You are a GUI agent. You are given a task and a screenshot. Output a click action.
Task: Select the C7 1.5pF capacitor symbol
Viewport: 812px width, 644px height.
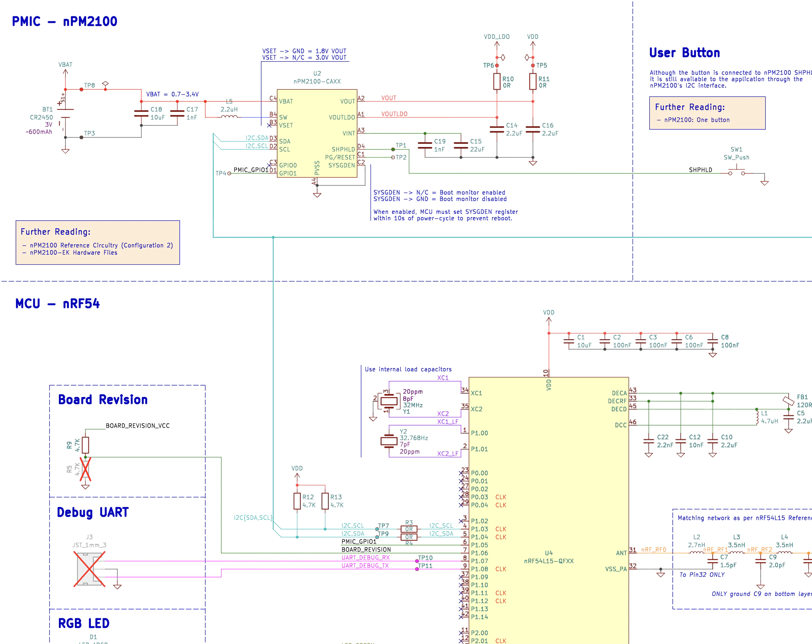(713, 561)
